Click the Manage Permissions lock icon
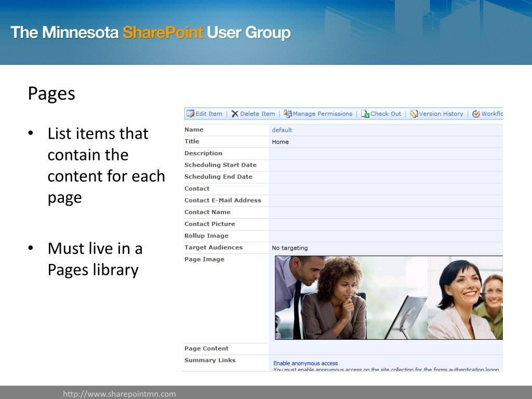The image size is (532, 399). point(288,114)
